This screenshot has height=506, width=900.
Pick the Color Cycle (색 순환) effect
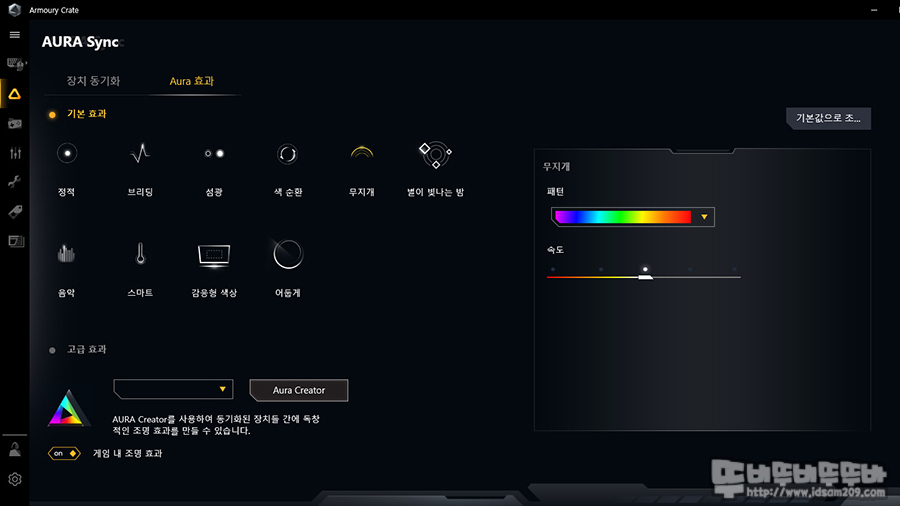pyautogui.click(x=288, y=154)
